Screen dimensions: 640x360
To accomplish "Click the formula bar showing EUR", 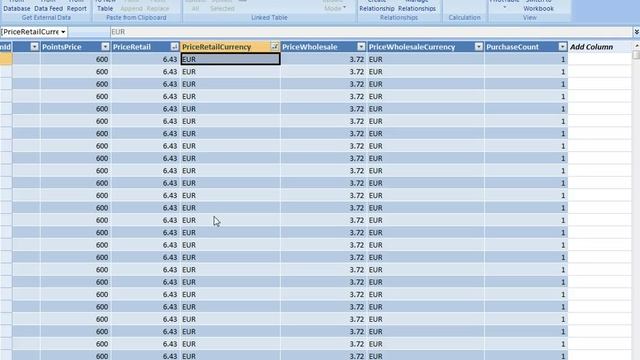I will (371, 32).
